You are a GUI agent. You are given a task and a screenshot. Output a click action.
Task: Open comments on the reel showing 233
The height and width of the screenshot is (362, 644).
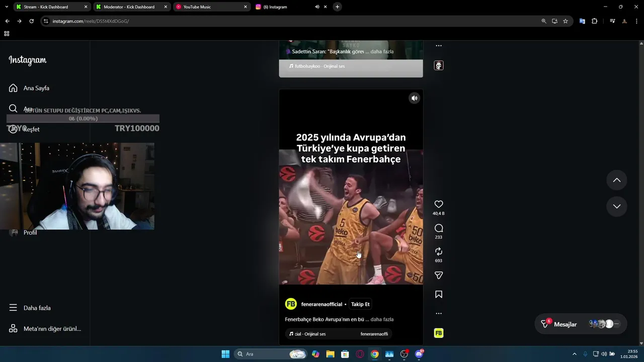point(439,228)
